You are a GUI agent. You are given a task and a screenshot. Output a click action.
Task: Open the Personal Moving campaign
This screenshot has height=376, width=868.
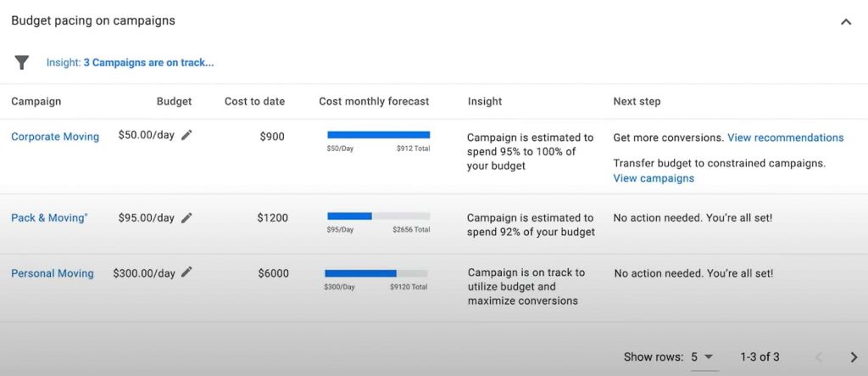click(x=53, y=273)
